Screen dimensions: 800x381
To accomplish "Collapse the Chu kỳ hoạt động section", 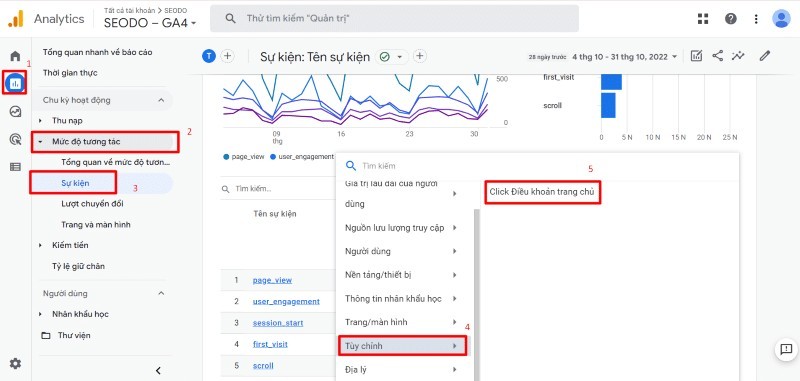I will tap(161, 100).
